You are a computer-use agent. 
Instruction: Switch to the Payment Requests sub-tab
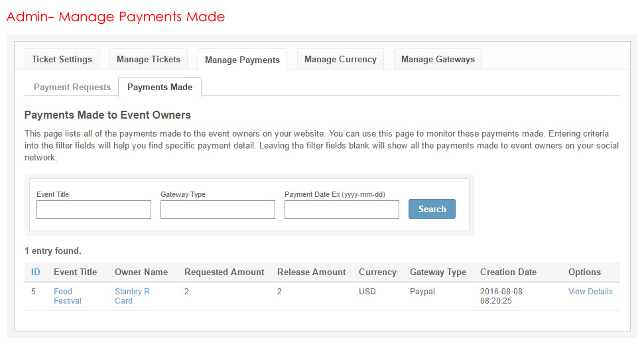pyautogui.click(x=72, y=87)
